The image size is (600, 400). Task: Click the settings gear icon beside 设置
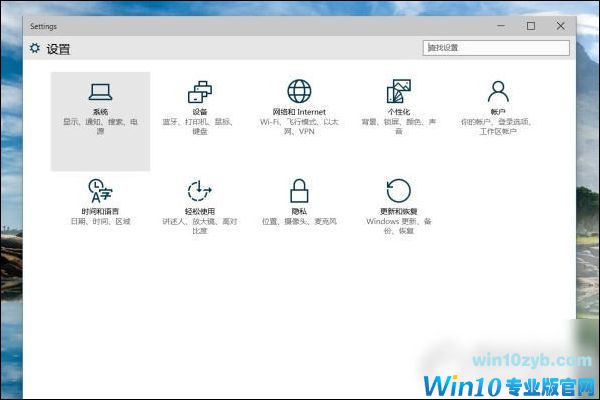36,48
